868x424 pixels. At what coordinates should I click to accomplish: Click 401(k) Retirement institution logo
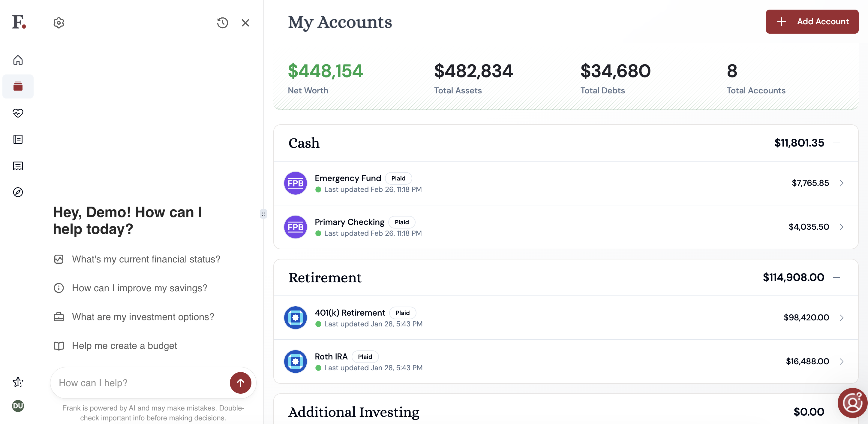295,317
